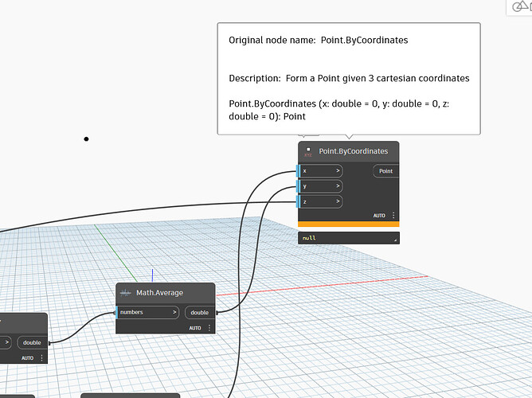Click the function signature text in the tooltip
The height and width of the screenshot is (398, 532).
click(x=339, y=110)
